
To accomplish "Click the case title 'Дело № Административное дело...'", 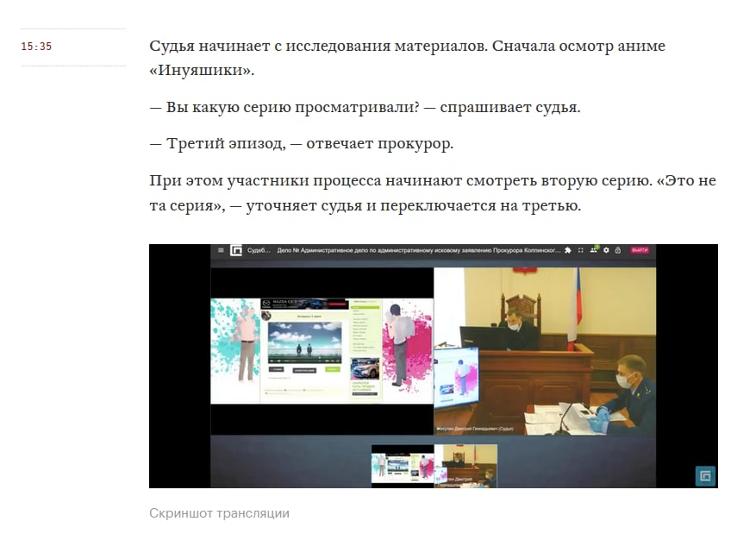I will [418, 250].
